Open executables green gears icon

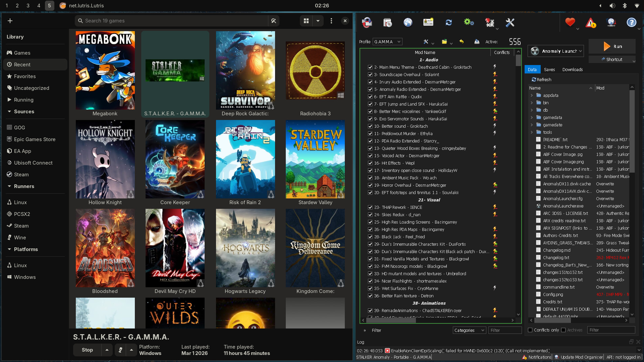(x=469, y=23)
